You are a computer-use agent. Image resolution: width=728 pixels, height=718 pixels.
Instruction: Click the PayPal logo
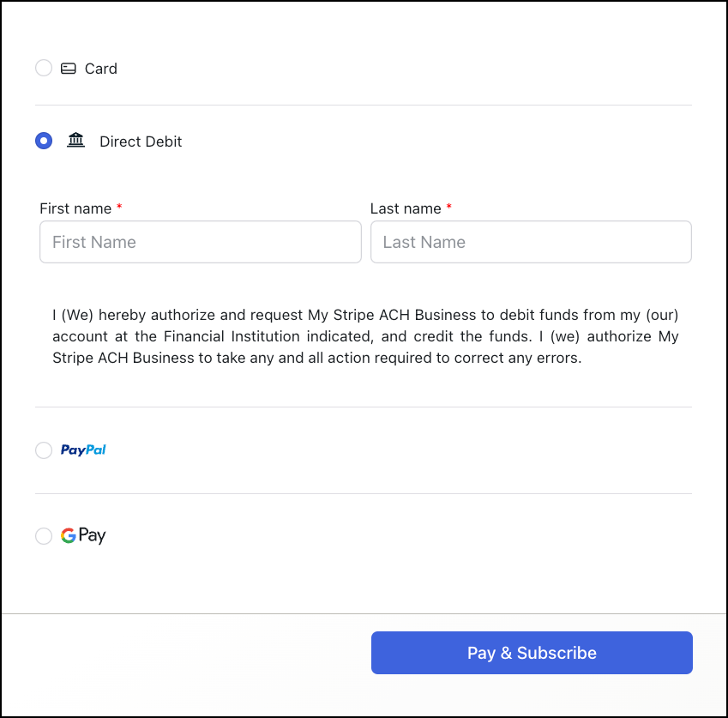[83, 450]
